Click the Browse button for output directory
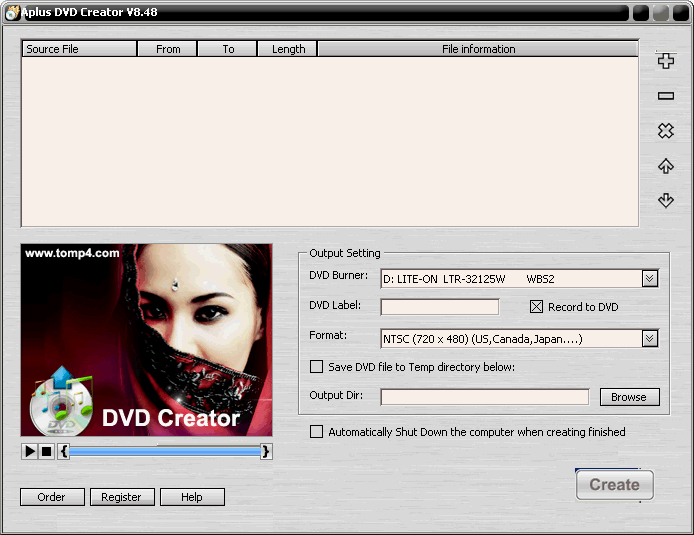This screenshot has height=535, width=694. (629, 397)
